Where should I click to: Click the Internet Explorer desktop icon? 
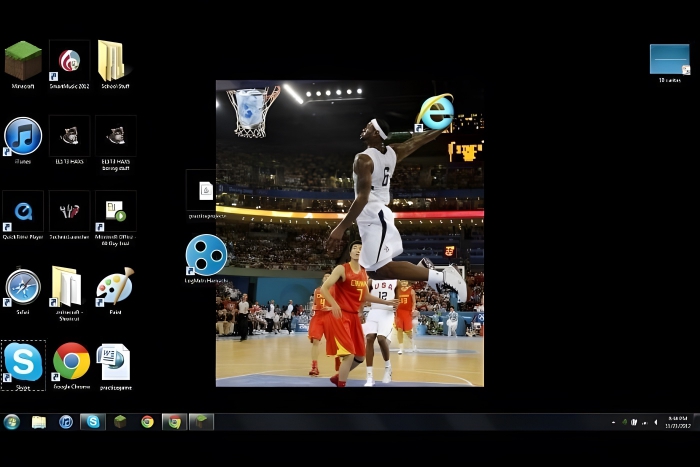(435, 113)
